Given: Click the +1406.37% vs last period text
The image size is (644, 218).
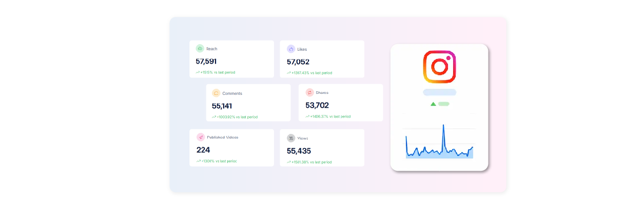Looking at the screenshot, I should tap(330, 116).
